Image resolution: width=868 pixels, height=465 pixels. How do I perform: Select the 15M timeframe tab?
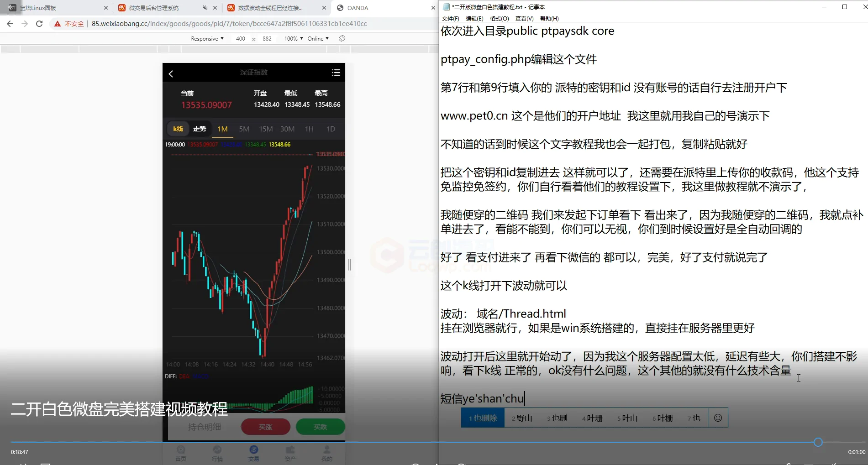[266, 129]
